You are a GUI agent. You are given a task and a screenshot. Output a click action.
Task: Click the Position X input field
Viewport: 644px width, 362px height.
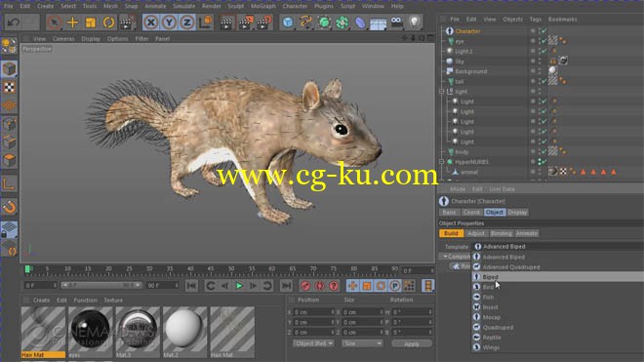point(314,312)
